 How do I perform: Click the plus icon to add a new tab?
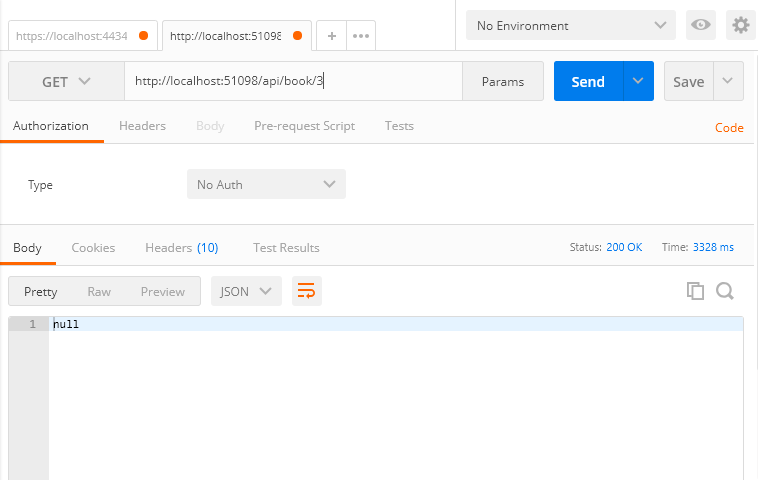click(x=332, y=36)
